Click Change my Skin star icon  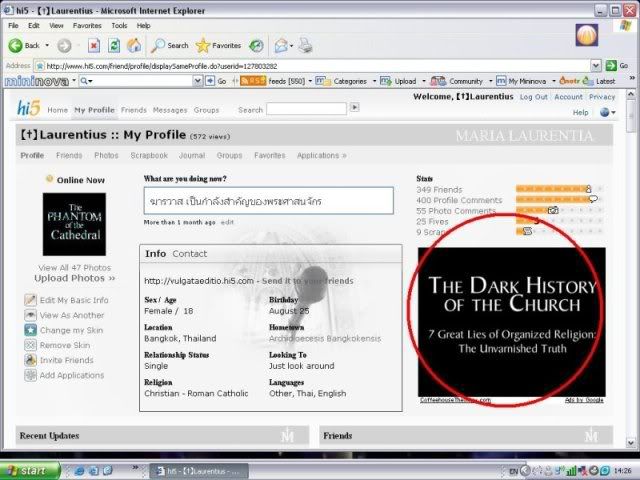[x=30, y=330]
